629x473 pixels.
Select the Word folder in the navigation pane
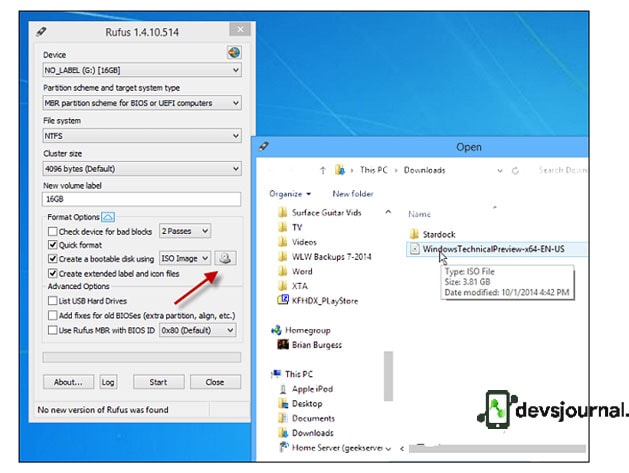coord(295,272)
